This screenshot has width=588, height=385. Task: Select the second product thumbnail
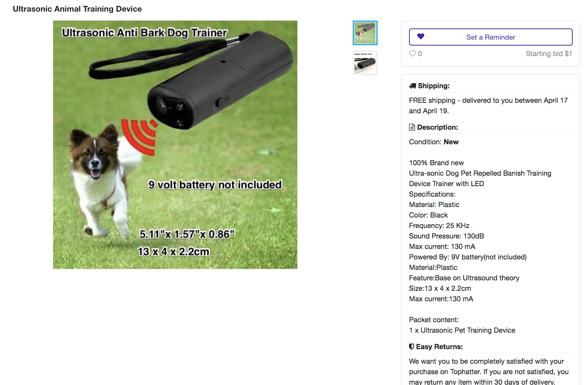tap(365, 63)
